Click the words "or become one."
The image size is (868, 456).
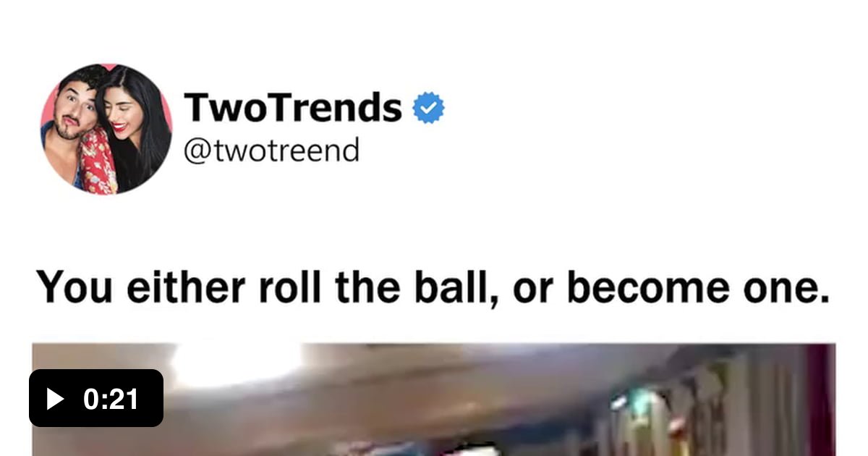pos(672,288)
